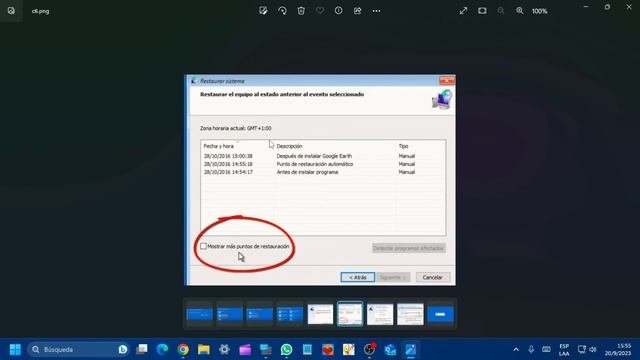Viewport: 640px width, 360px height.
Task: Select the 'Punto de restauración automático' row
Action: (322, 164)
